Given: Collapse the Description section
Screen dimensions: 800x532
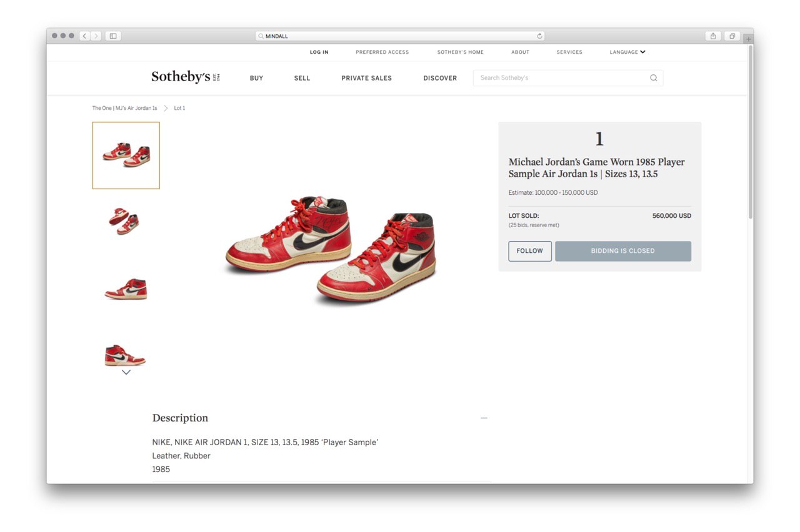Looking at the screenshot, I should 484,418.
